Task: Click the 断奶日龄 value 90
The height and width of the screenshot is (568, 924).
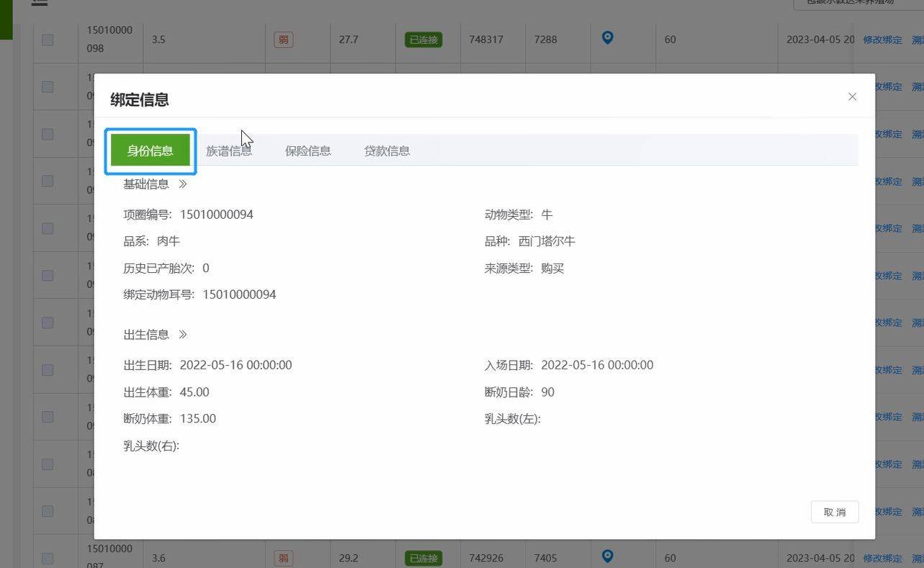Action: (548, 392)
